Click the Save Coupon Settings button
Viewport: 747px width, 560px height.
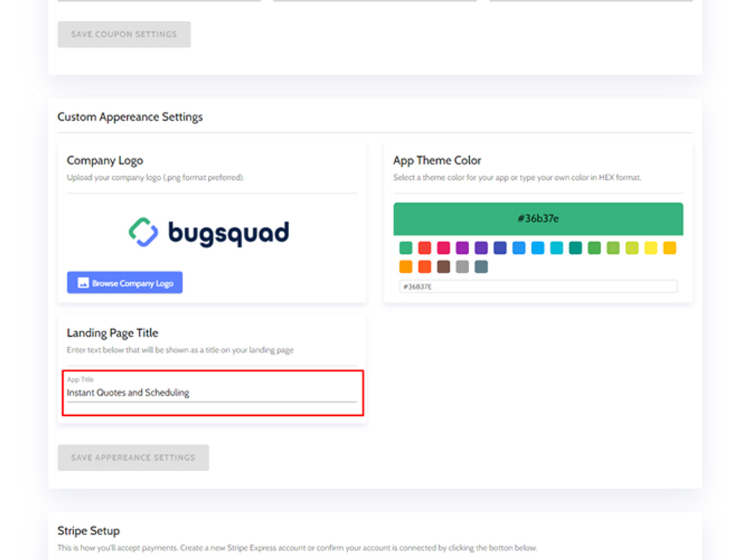point(124,34)
